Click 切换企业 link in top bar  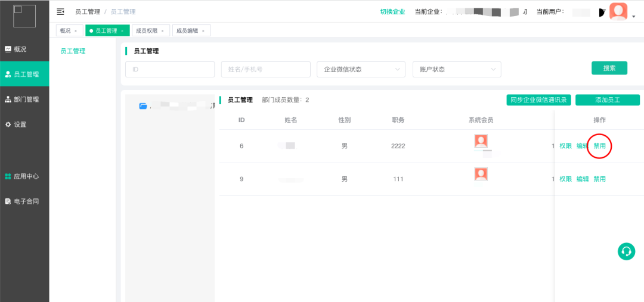392,12
